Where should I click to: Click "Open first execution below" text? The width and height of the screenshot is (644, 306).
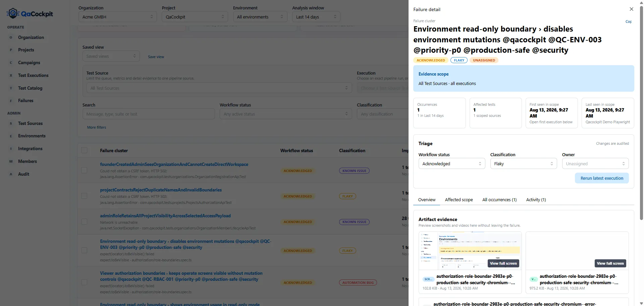click(551, 122)
